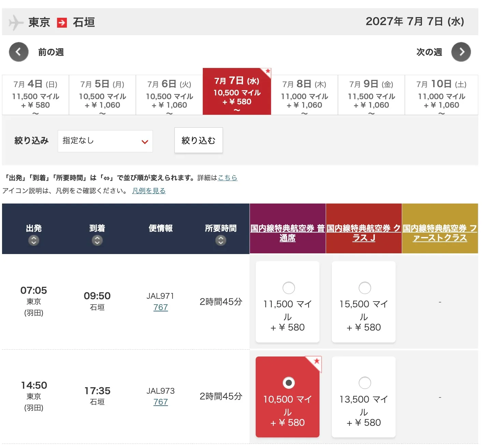Viewport: 482px width, 448px height.
Task: Switch to July 9 (Friday) date tab
Action: coord(371,95)
